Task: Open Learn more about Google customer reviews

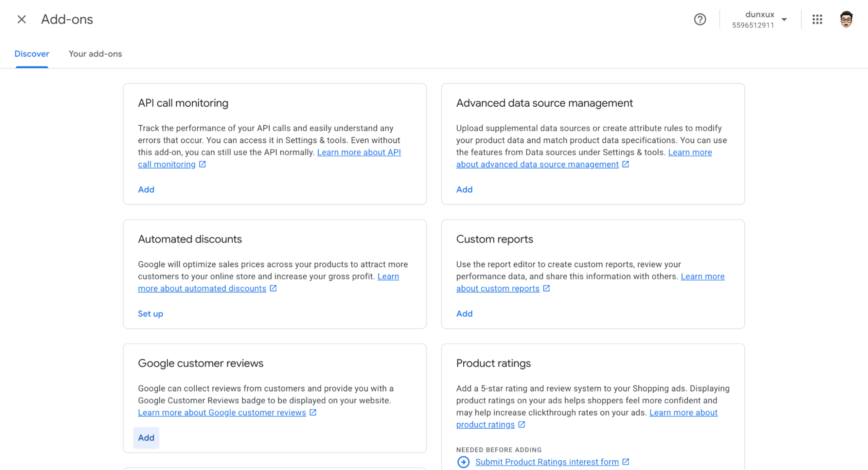Action: tap(222, 413)
